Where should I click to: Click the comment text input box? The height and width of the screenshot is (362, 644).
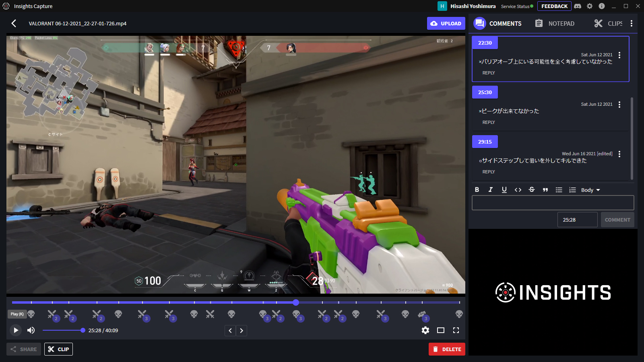553,203
